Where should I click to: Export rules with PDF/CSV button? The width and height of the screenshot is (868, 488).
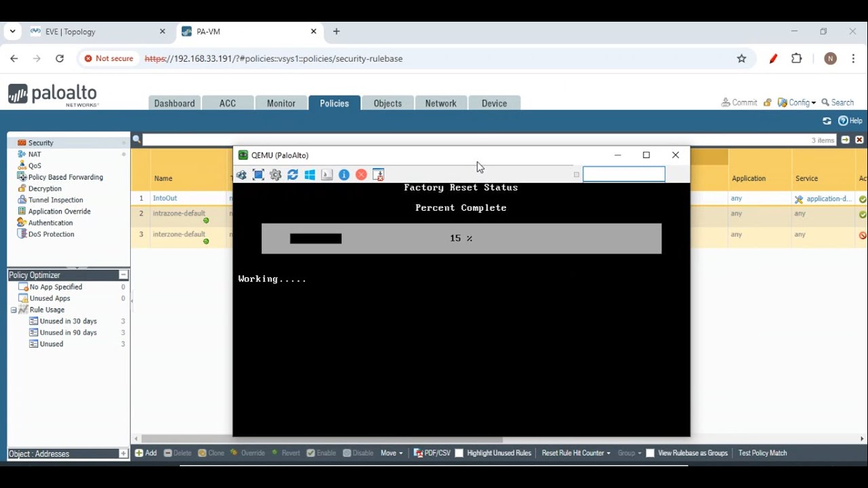(x=432, y=453)
